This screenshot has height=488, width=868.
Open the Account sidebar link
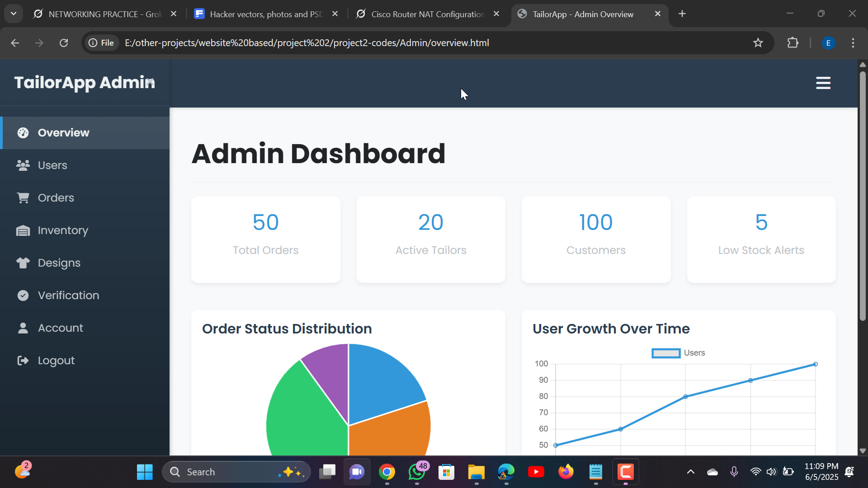click(85, 328)
